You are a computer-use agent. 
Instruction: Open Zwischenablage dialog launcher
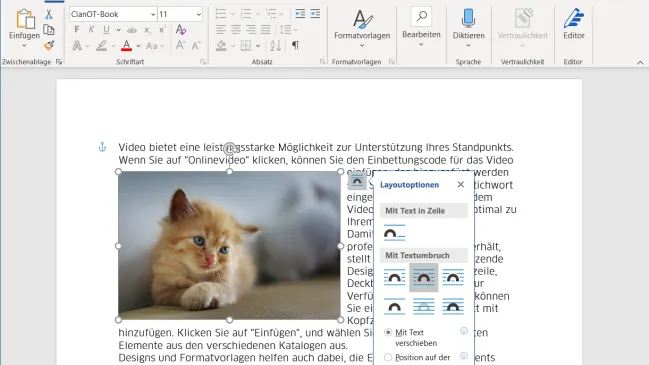(59, 62)
